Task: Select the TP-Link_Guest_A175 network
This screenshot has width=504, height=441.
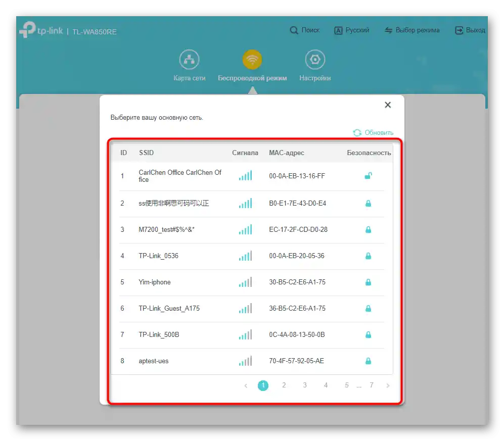Action: click(x=169, y=308)
